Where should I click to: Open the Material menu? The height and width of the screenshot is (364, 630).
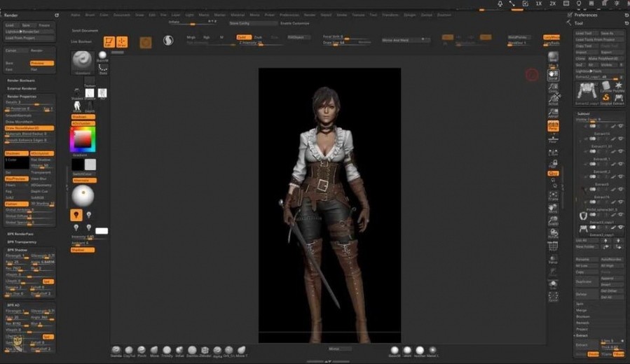(x=238, y=15)
